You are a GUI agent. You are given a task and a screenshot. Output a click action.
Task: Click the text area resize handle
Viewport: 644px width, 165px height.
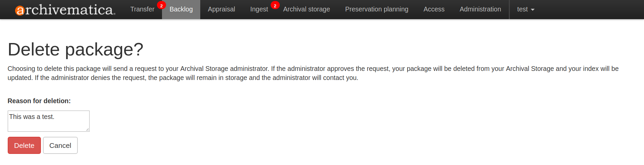tap(88, 129)
